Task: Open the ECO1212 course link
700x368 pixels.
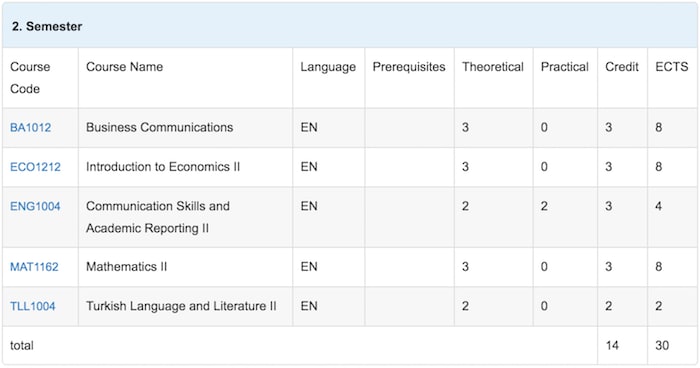Action: click(35, 167)
